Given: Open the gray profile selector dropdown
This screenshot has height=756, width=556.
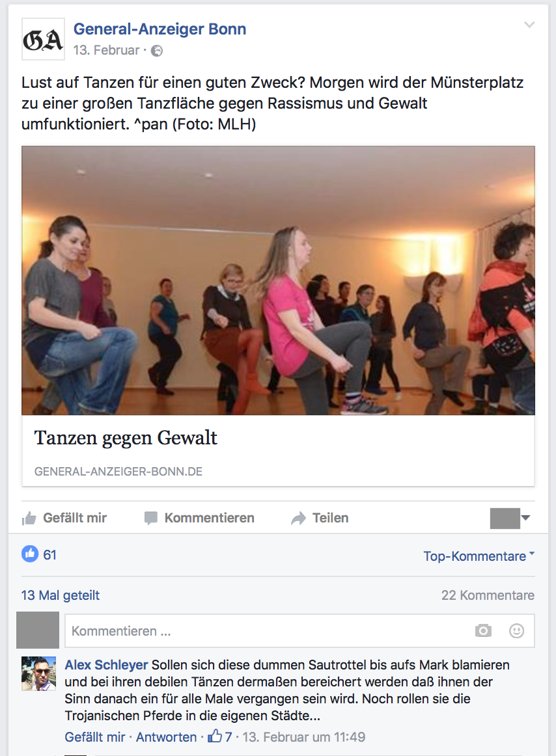Looking at the screenshot, I should [x=510, y=519].
